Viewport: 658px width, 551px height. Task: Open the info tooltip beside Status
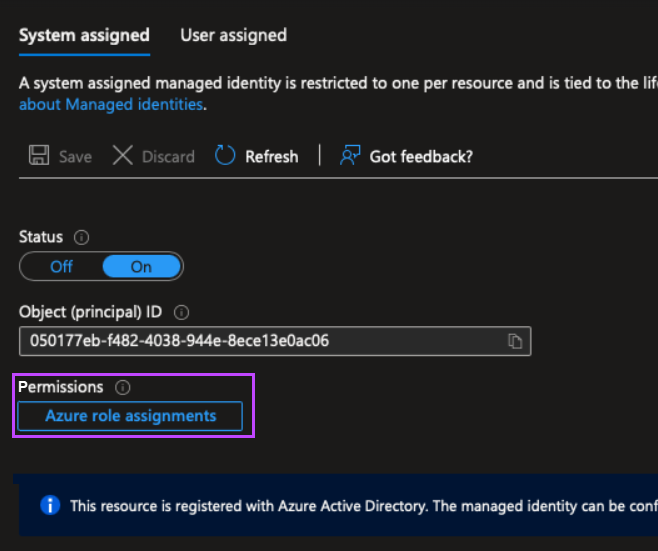click(82, 238)
